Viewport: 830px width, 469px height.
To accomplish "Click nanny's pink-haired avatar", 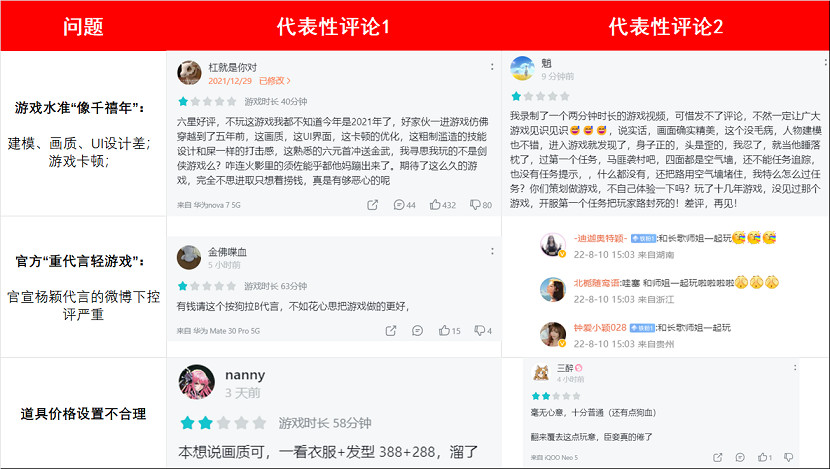I will 197,382.
